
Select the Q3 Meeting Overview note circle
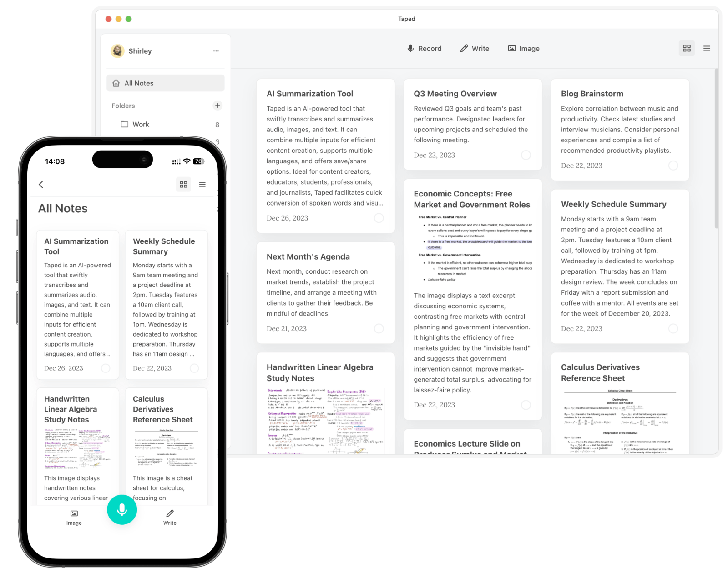(526, 155)
